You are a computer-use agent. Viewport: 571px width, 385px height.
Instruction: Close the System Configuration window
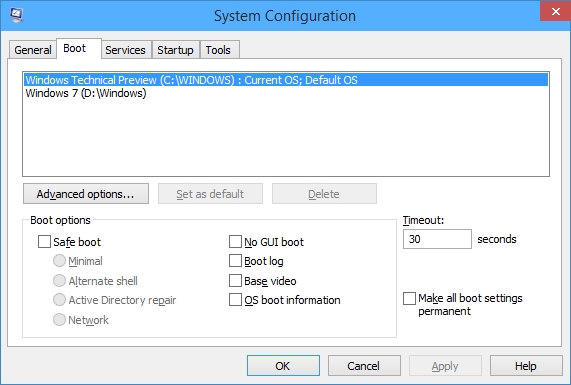pyautogui.click(x=555, y=12)
